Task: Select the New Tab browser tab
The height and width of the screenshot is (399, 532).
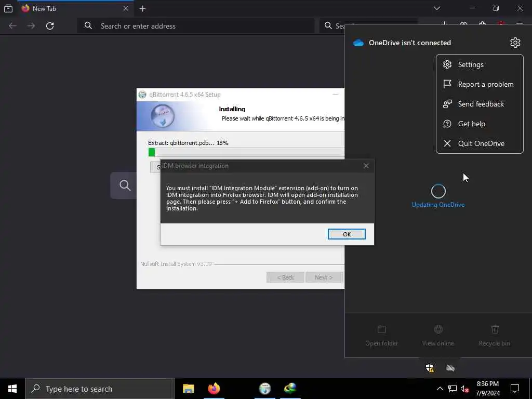Action: (x=75, y=8)
